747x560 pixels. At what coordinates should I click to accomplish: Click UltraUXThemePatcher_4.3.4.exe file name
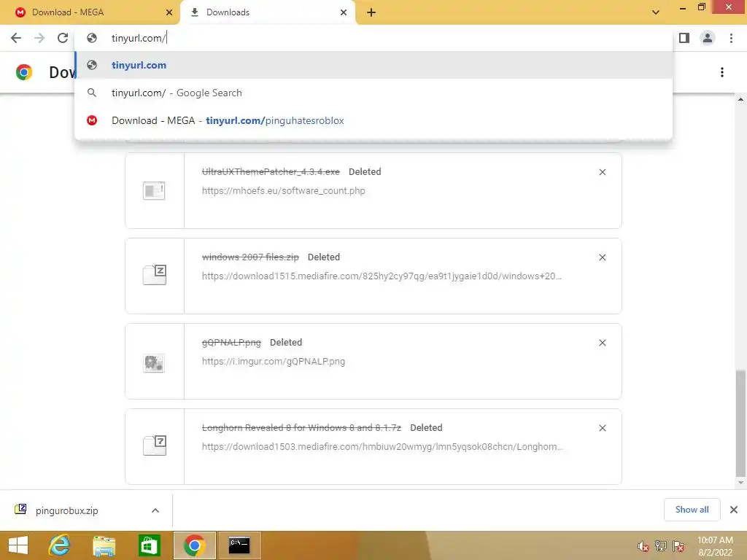271,172
